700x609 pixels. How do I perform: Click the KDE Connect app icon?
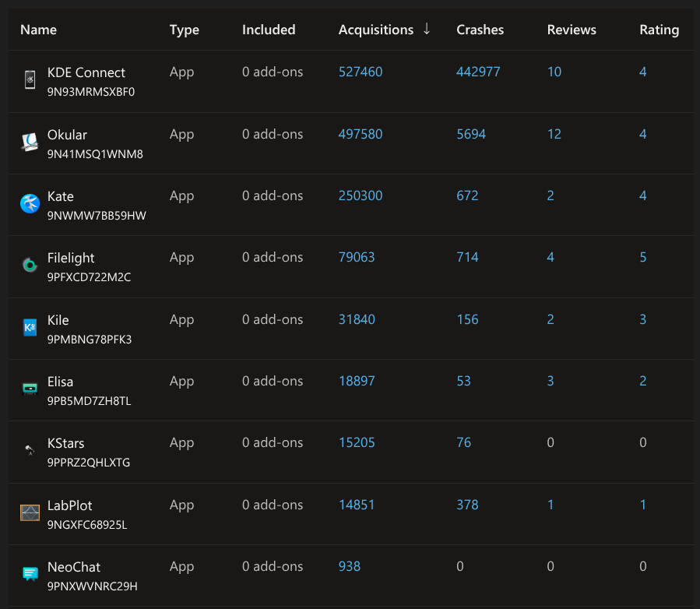pyautogui.click(x=30, y=80)
